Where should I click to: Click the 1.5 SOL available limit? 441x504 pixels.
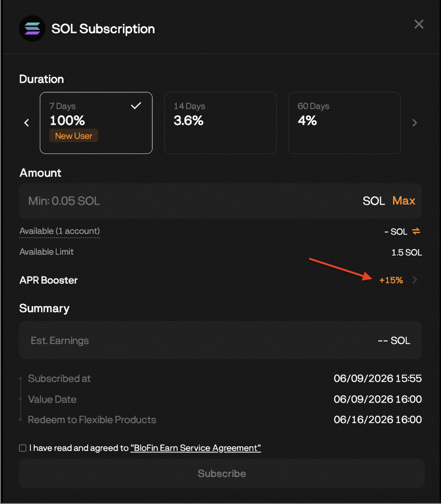(x=406, y=252)
